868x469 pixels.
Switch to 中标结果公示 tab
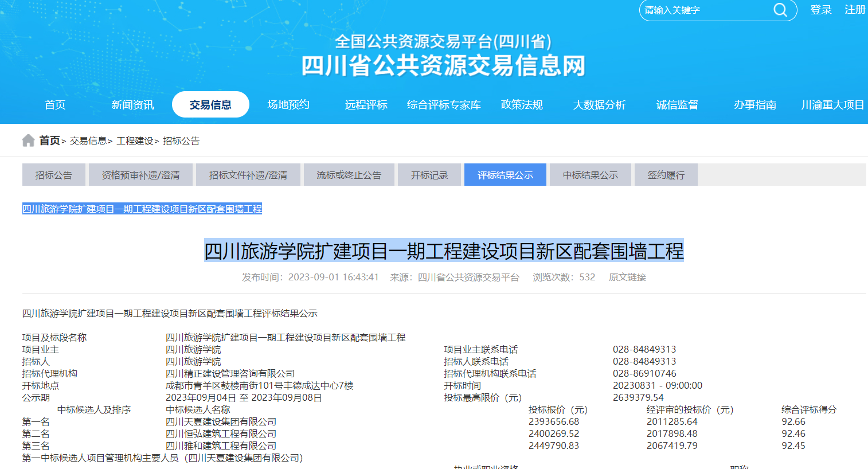[x=591, y=175]
